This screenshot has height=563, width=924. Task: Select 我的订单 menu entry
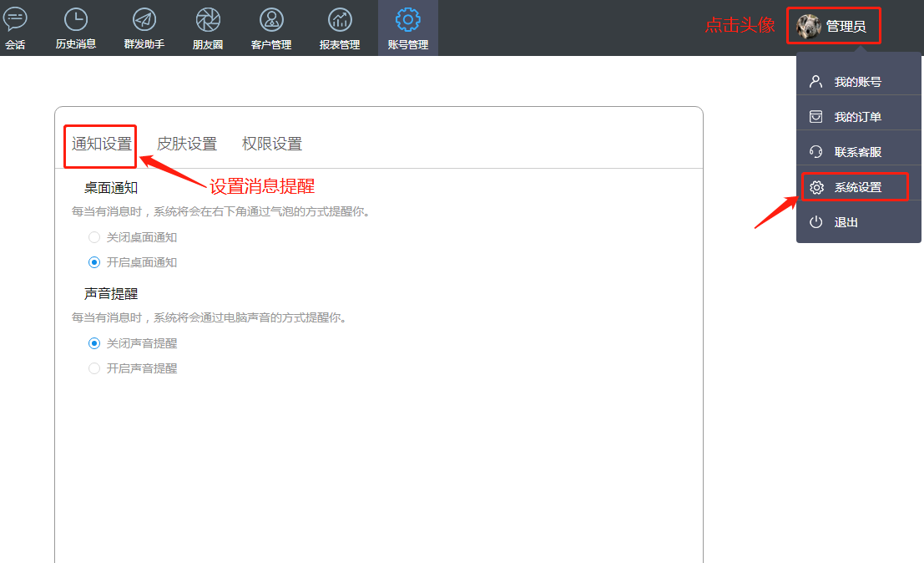point(859,117)
